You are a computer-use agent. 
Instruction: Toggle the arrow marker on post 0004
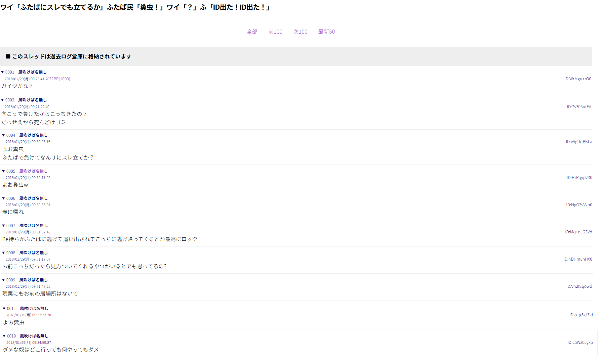click(x=3, y=135)
